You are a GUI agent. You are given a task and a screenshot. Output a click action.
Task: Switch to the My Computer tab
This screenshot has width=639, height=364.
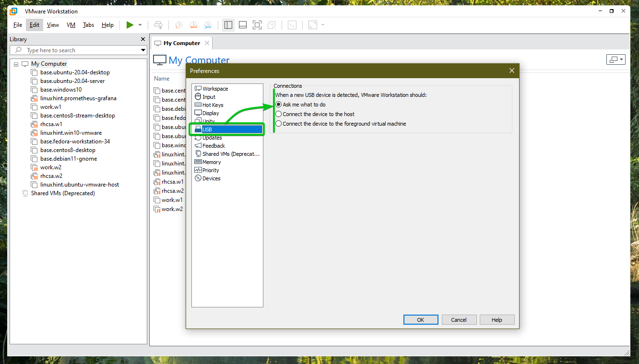tap(181, 42)
